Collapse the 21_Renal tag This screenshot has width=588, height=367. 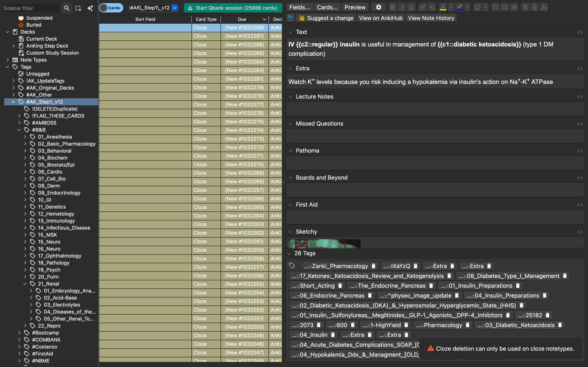pos(25,284)
